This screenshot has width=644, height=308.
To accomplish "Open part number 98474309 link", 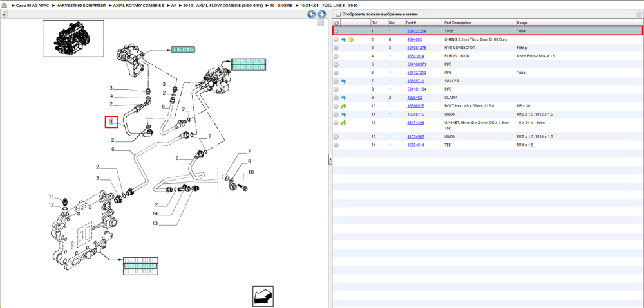I will 415,123.
